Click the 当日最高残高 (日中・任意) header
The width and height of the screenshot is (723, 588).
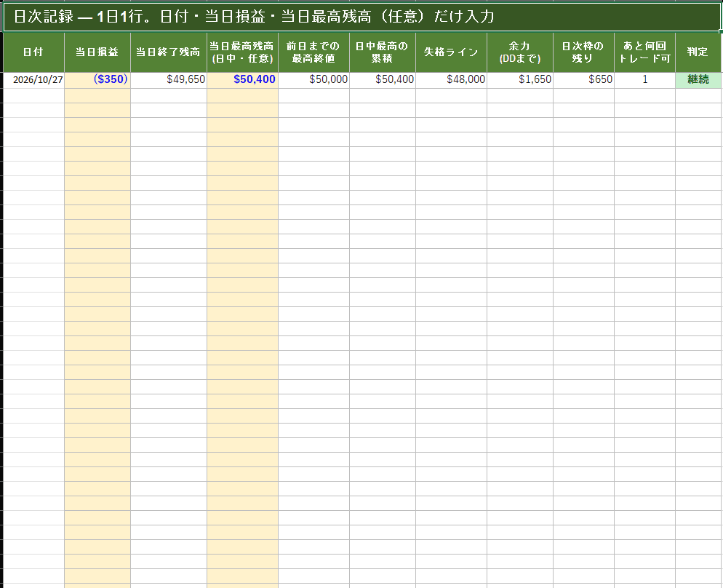point(242,52)
